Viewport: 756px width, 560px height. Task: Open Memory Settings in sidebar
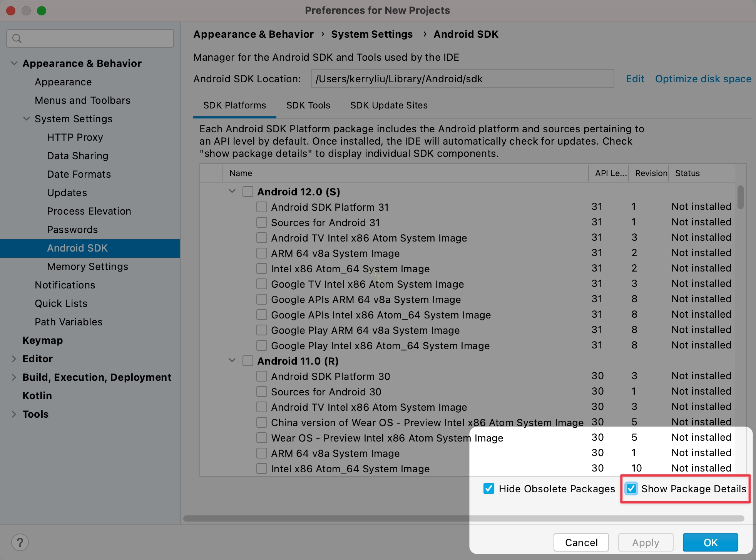coord(88,267)
